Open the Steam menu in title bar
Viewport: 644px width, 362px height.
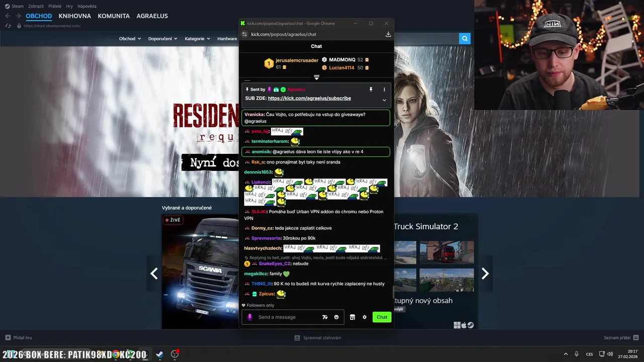tap(14, 6)
